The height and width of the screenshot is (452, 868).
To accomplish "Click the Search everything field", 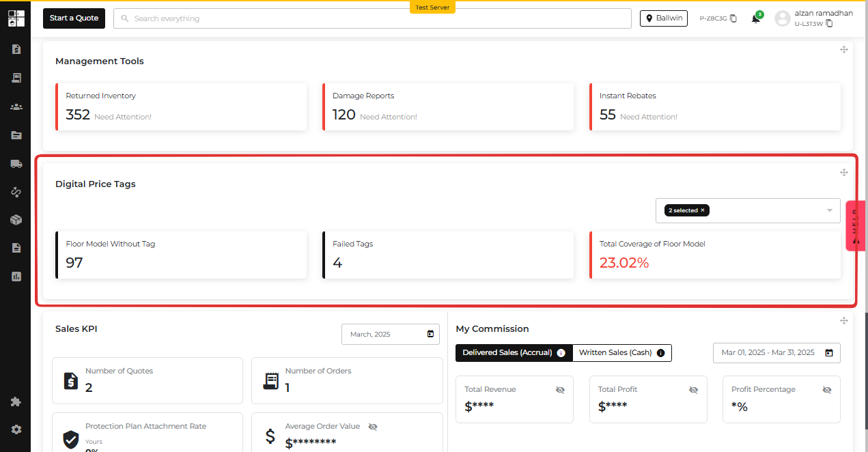I will [x=372, y=18].
